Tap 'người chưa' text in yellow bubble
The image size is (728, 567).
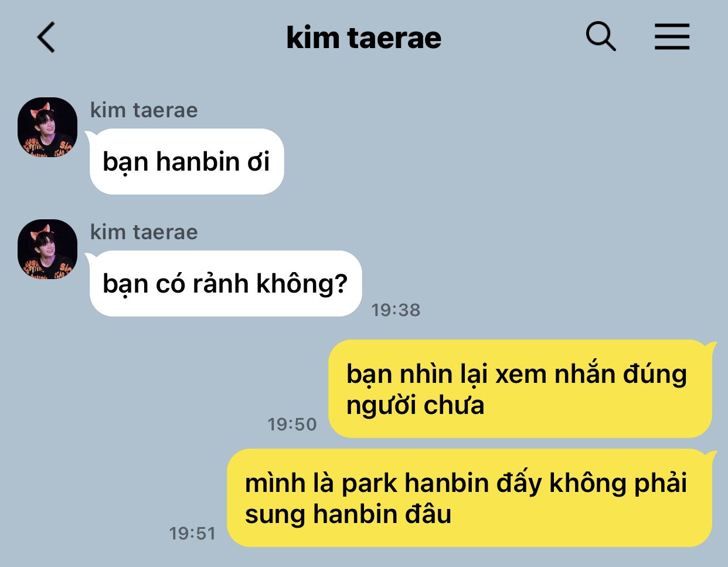pyautogui.click(x=415, y=406)
